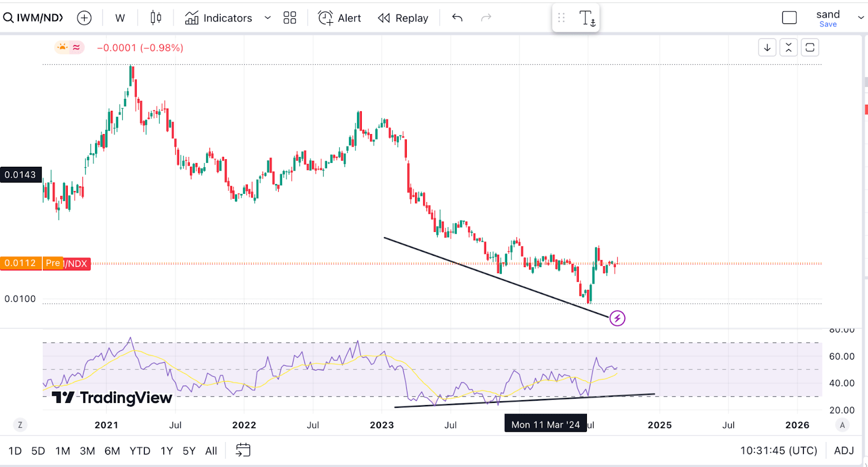
Task: Open symbol search for IWM/NDX
Action: coord(34,18)
